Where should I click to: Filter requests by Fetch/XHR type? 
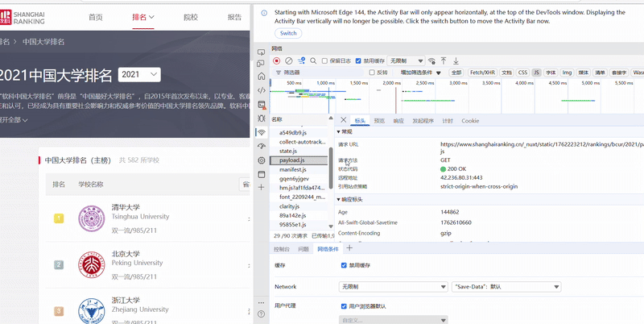(x=482, y=73)
